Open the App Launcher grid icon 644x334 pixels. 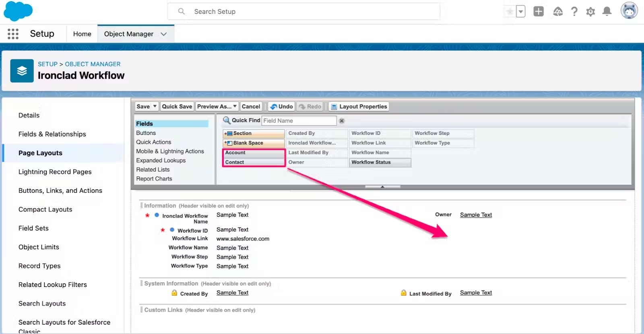click(x=13, y=34)
